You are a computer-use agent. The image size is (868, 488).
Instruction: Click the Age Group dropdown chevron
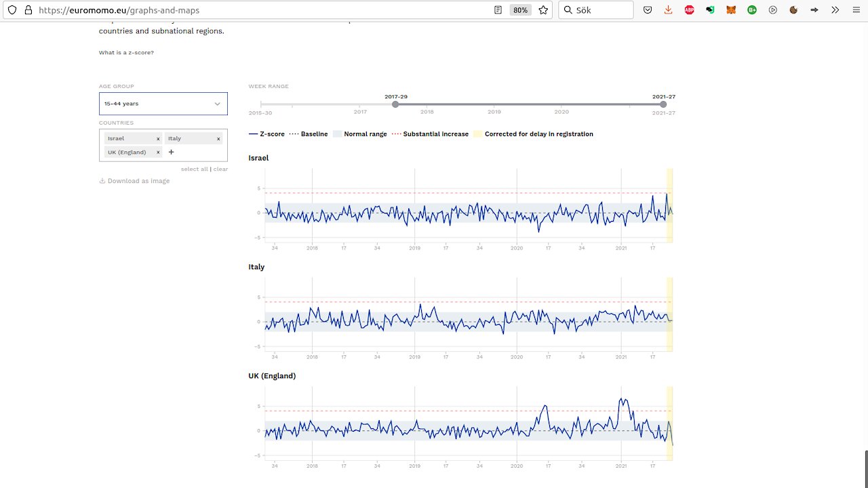point(218,104)
